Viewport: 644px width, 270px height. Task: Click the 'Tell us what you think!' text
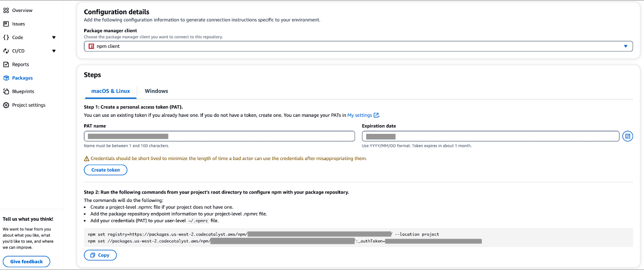point(28,219)
